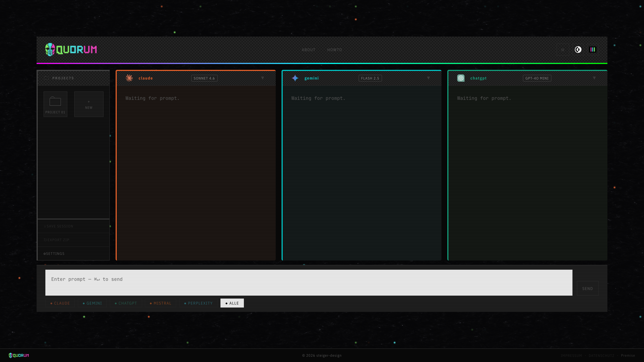Click 'Waiting for prompt.' in Claude panel
This screenshot has width=644, height=362.
click(x=153, y=98)
